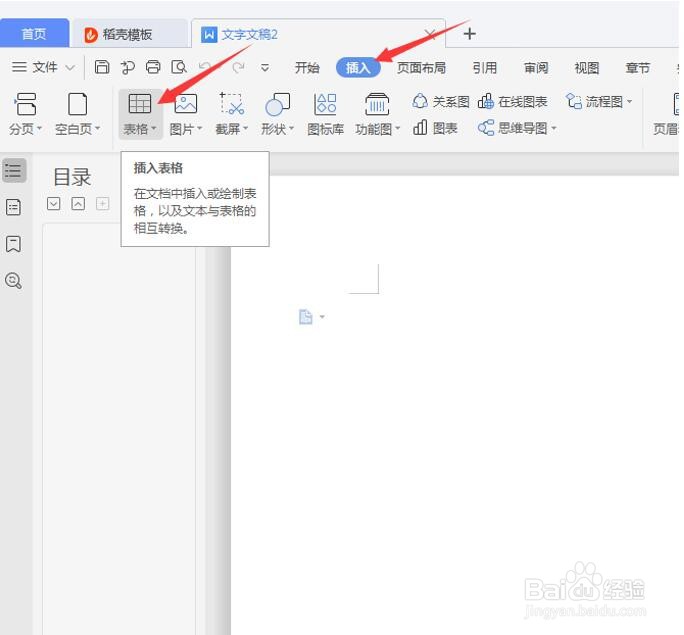Click the Undo arrow

205,67
